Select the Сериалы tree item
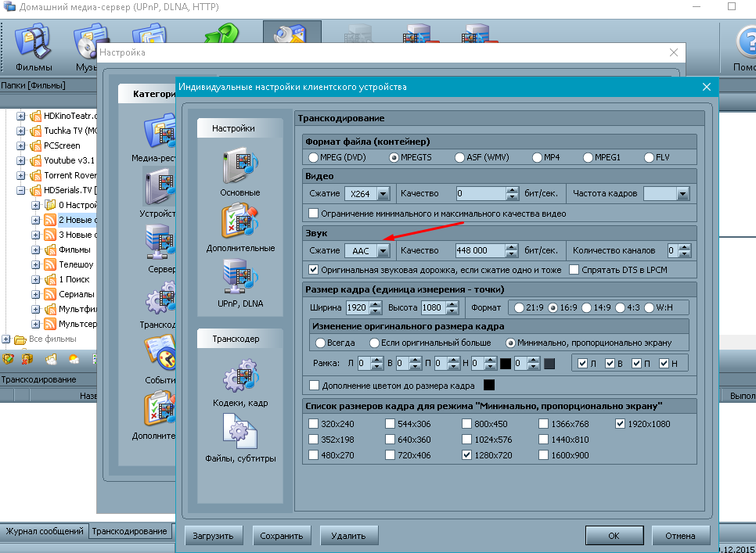Viewport: 756px width, 553px height. pos(77,294)
